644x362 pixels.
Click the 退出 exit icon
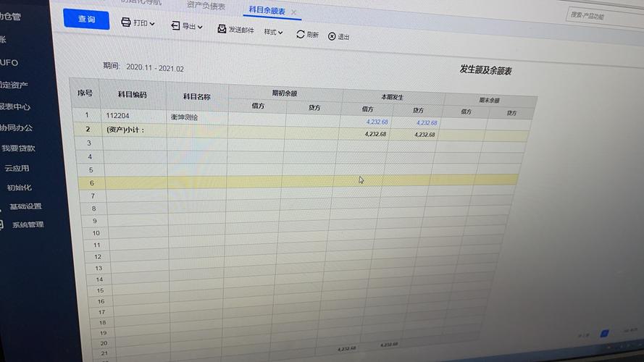pos(332,36)
